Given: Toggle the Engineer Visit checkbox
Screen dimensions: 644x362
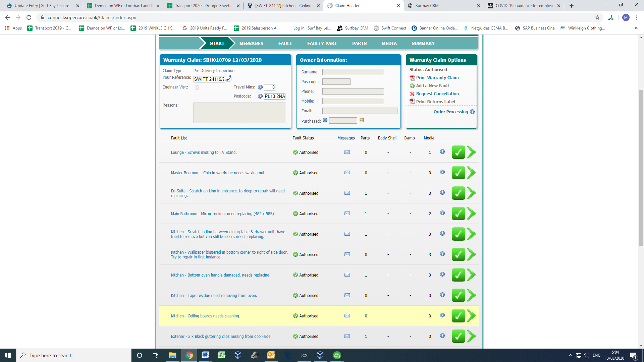Looking at the screenshot, I should coord(197,87).
